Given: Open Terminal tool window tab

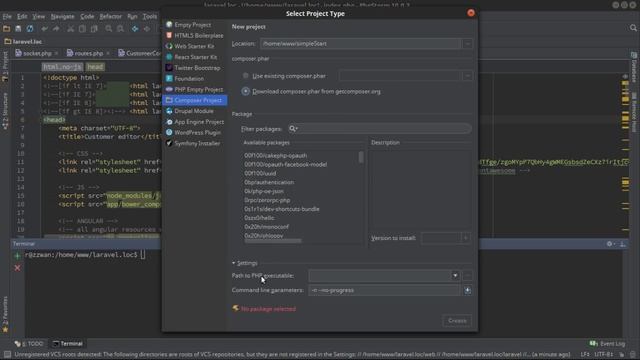Looking at the screenshot, I should pos(68,344).
